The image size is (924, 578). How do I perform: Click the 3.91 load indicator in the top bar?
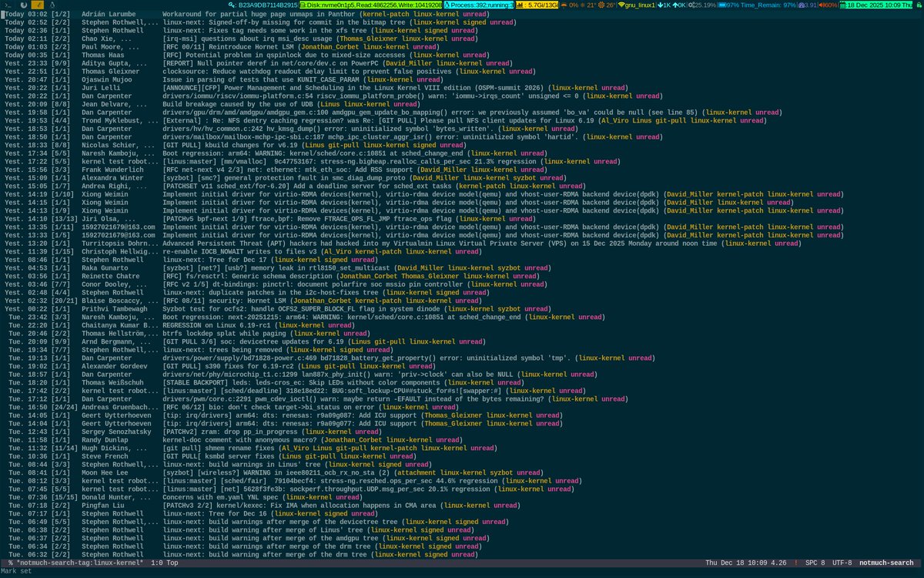[808, 5]
